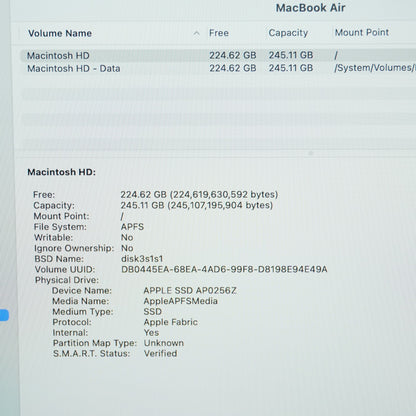Click the Volume UUID value DB0445EA-68EA
The image size is (416, 416).
coord(224,269)
